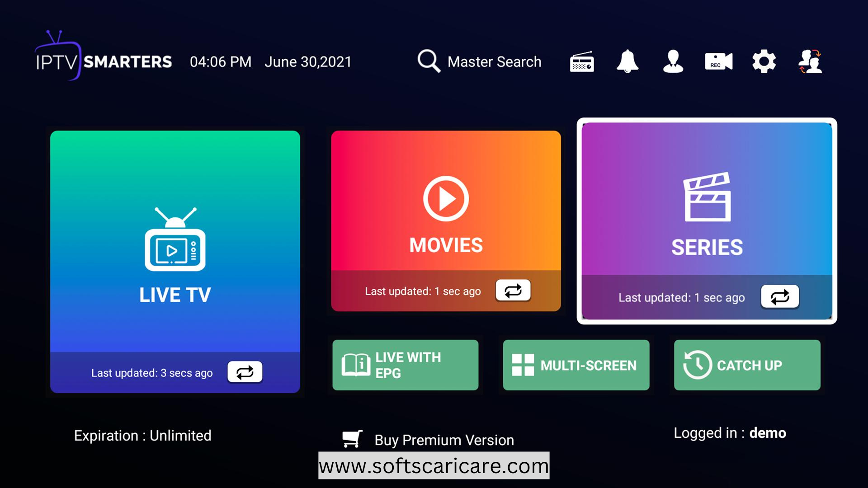
Task: Click the Multi-user/Profiles icon
Action: coord(811,61)
